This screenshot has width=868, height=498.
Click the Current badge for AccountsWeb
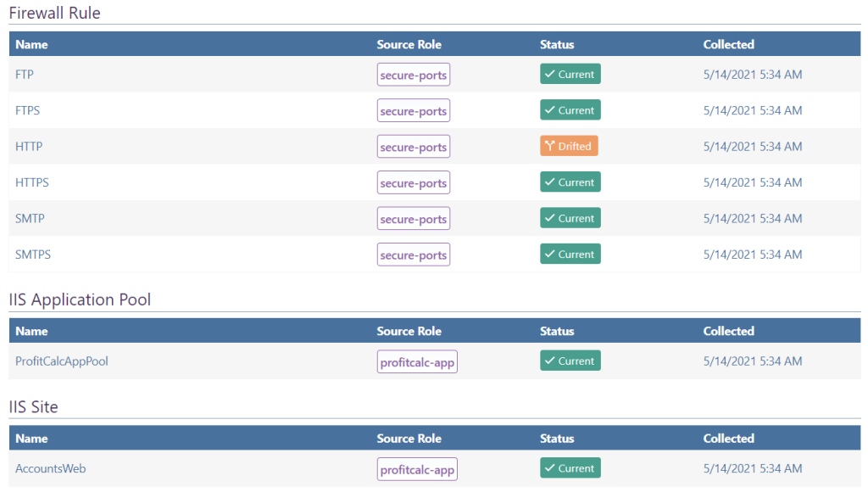coord(570,468)
